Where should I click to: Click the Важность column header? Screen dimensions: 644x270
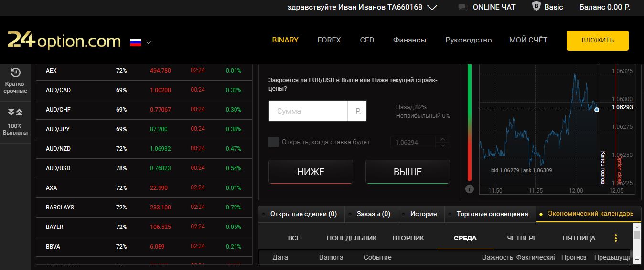(x=497, y=257)
